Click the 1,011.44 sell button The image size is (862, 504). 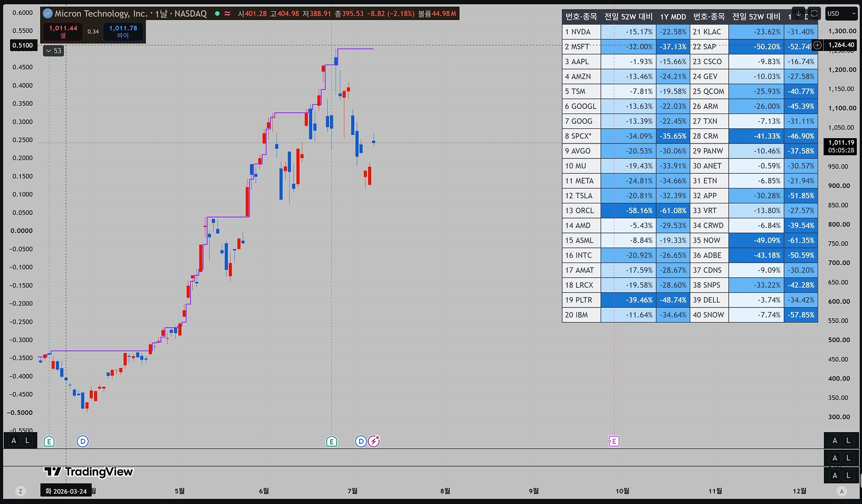(x=63, y=31)
